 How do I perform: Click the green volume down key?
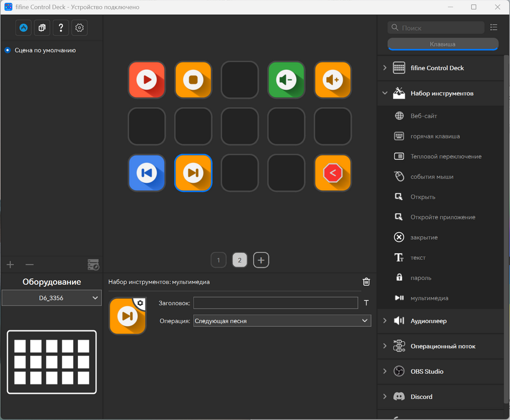286,80
